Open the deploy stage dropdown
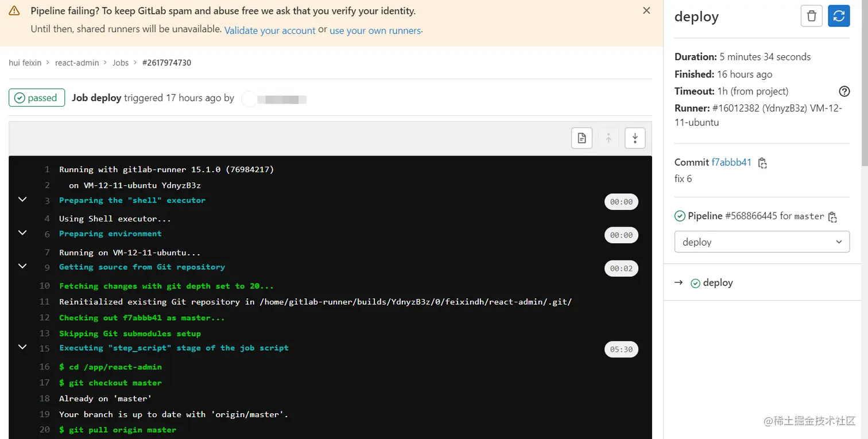868x439 pixels. [x=762, y=242]
